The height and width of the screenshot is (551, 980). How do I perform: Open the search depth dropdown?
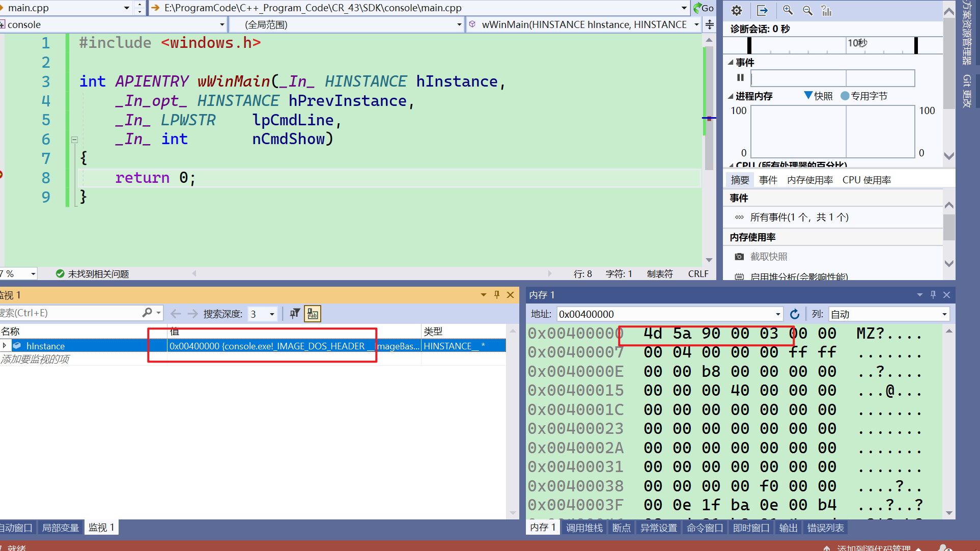[x=272, y=314]
